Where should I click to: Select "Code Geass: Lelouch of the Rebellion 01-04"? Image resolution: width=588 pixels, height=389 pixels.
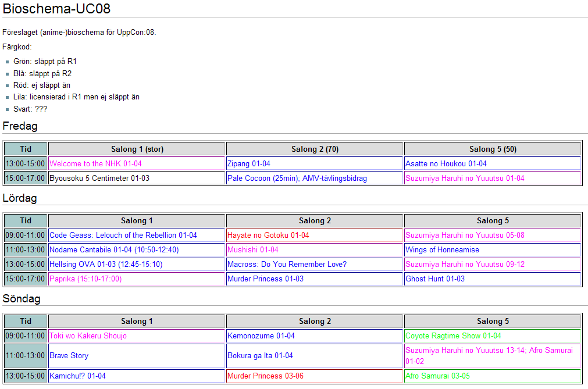137,235
